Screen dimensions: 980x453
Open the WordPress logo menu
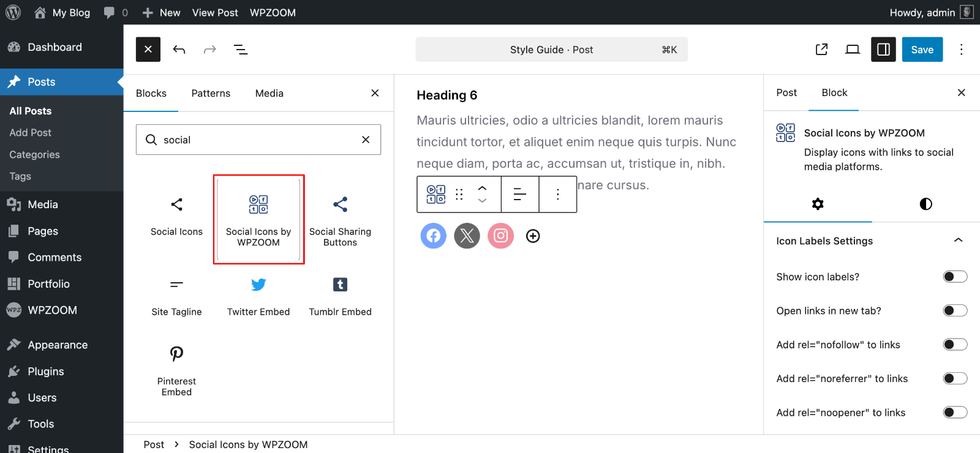[13, 12]
